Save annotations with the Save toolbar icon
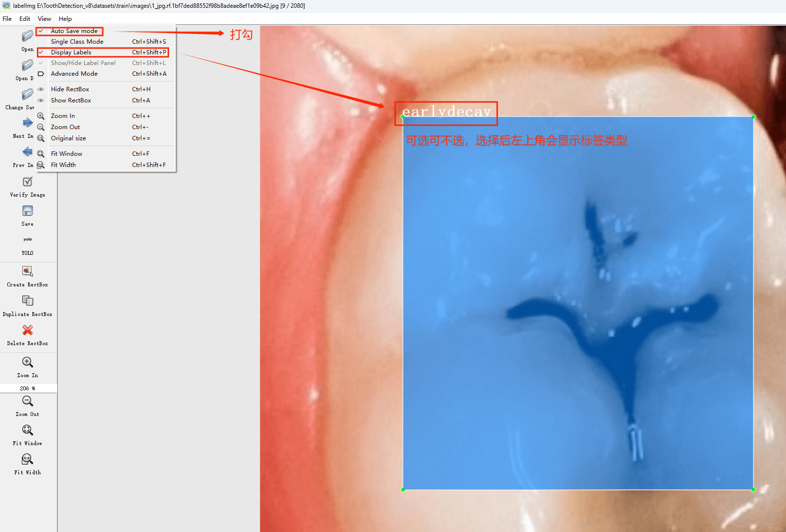The height and width of the screenshot is (532, 786). click(x=28, y=211)
